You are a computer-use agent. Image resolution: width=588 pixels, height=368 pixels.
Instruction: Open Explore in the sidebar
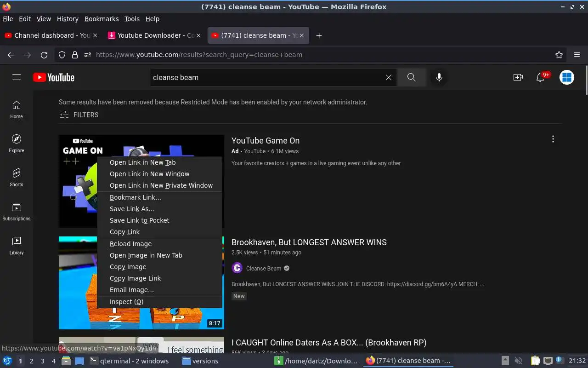[17, 144]
